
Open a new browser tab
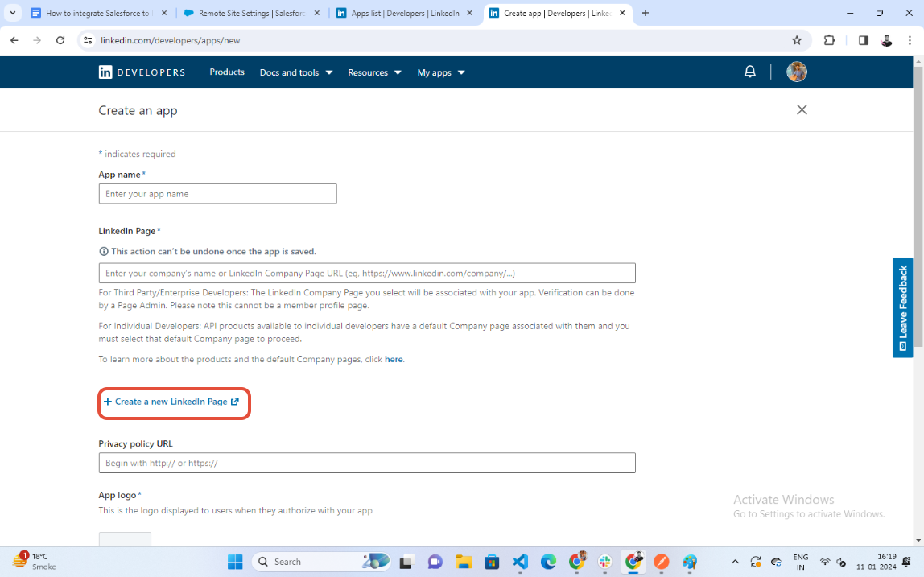tap(646, 13)
